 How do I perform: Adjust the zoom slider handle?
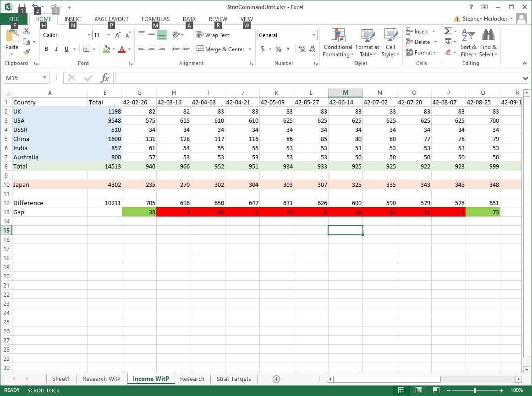point(475,391)
